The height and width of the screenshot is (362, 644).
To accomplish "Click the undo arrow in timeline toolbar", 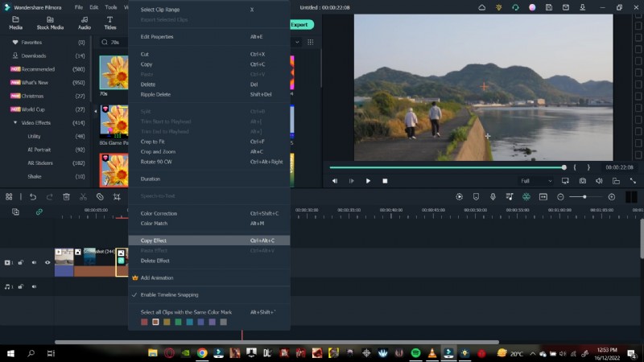I will 32,197.
